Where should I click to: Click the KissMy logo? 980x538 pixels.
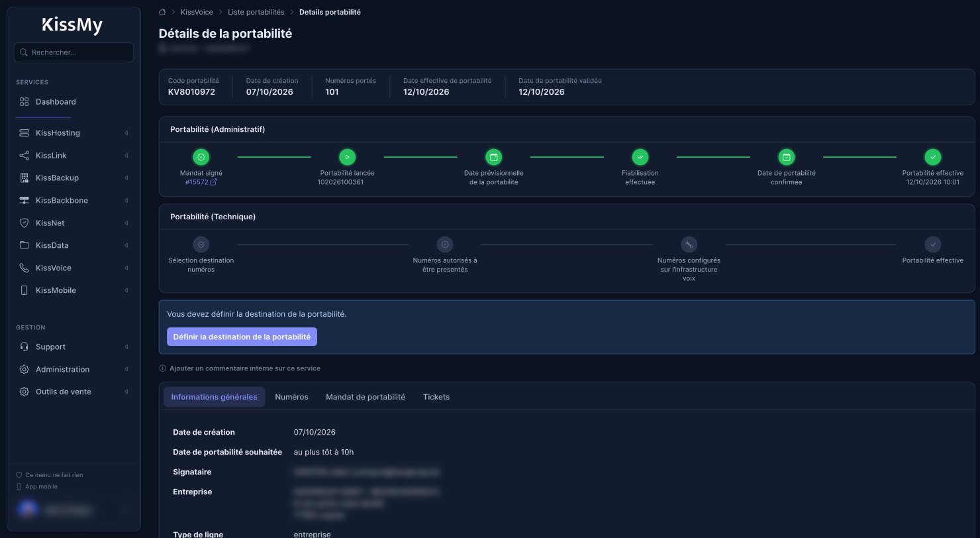[73, 25]
